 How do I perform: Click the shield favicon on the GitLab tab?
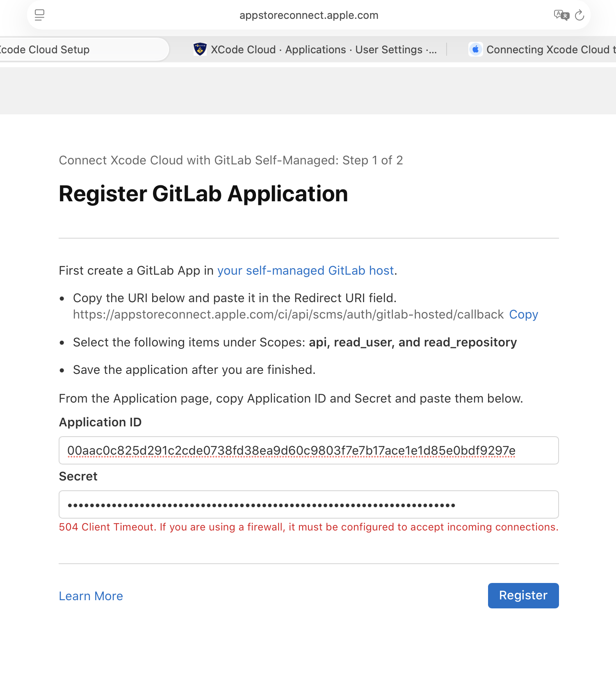coord(200,50)
